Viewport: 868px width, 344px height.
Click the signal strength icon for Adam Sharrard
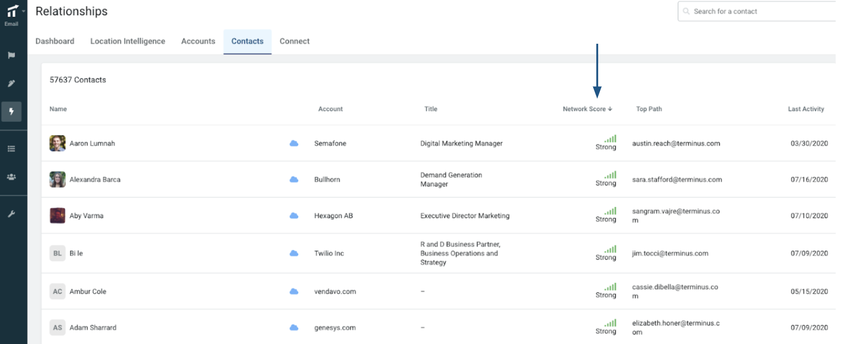point(611,323)
